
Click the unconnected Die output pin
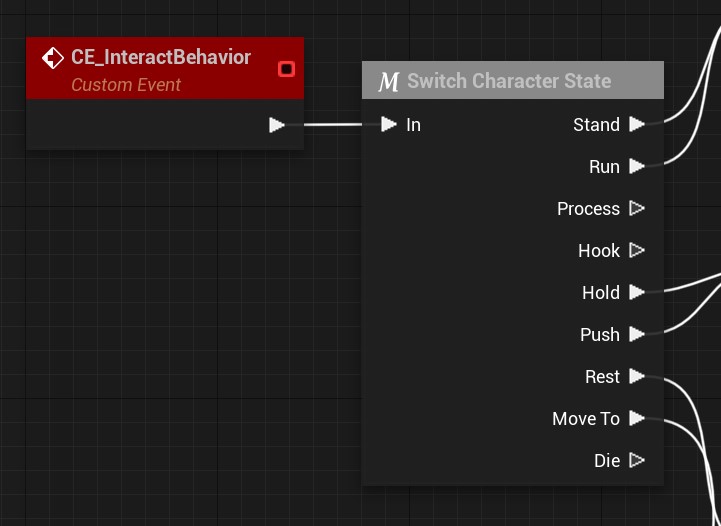637,461
